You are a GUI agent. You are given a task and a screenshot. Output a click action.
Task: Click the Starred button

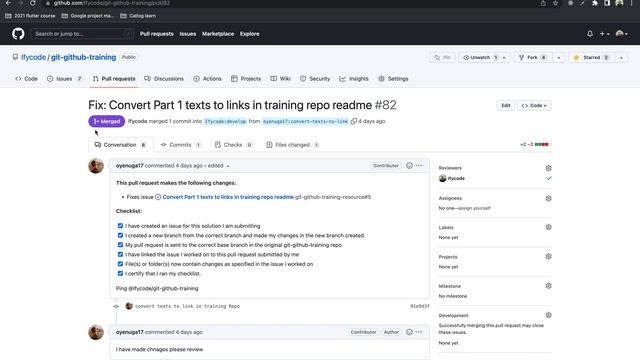tap(591, 58)
